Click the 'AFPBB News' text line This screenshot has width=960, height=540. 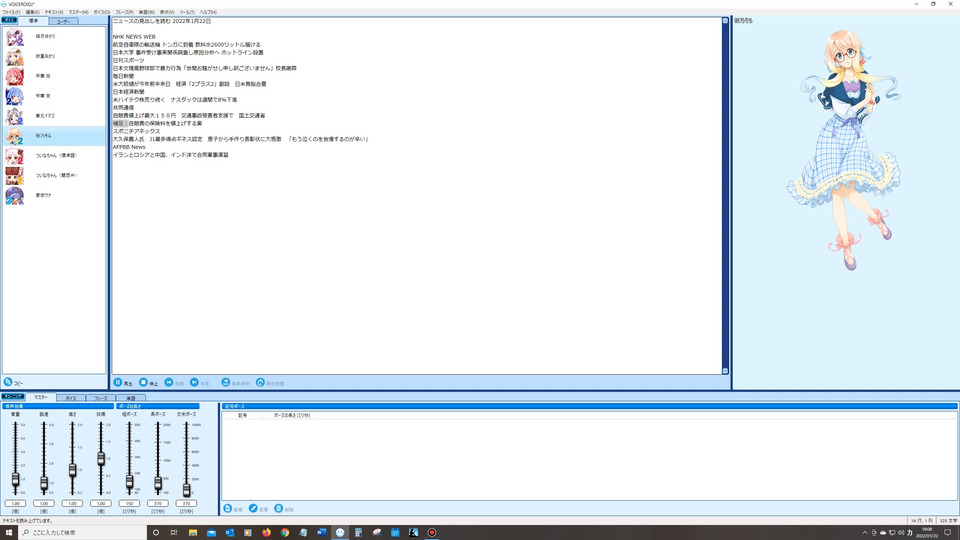pos(129,147)
